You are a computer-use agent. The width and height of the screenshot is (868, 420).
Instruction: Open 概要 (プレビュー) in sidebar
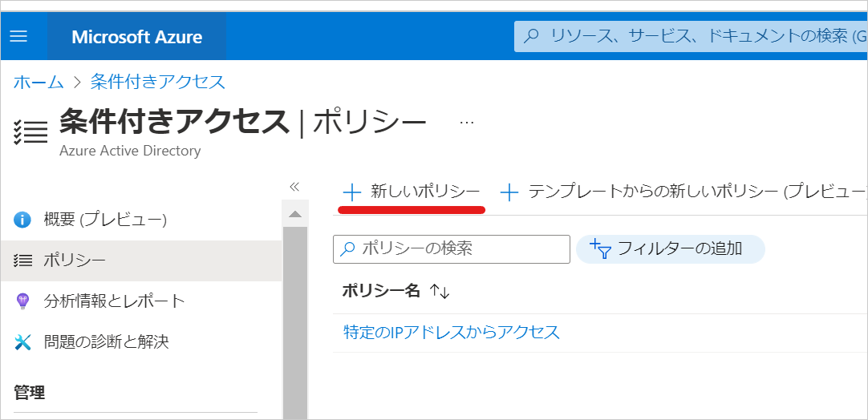coord(105,220)
